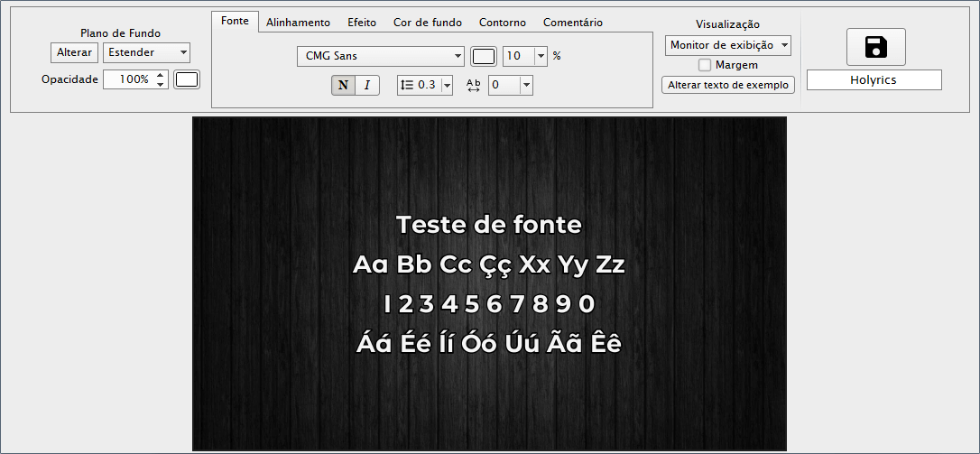The height and width of the screenshot is (454, 980).
Task: Click the Holyrics theme name field
Action: (874, 80)
